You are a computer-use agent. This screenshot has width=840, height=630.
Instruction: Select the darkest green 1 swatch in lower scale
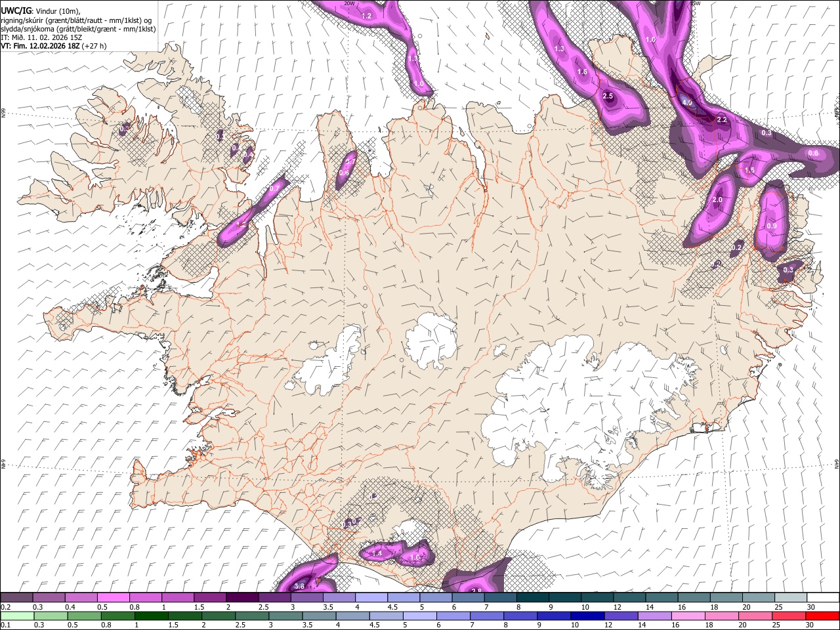152,616
